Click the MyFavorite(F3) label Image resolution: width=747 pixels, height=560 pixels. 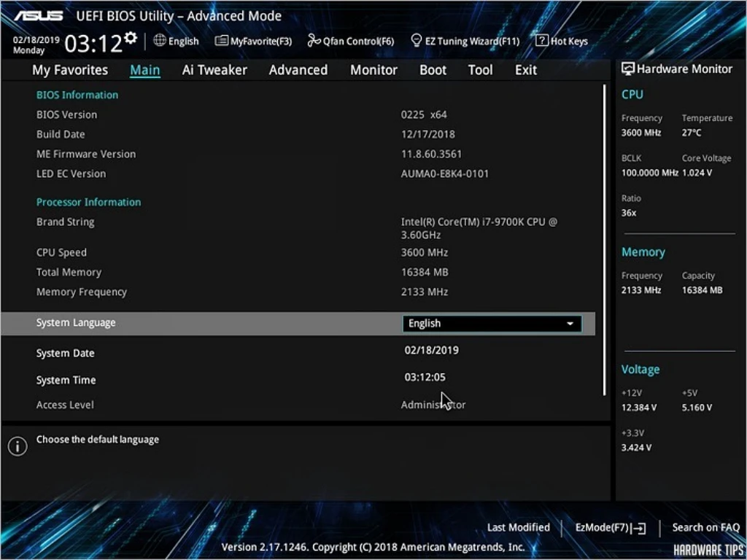coord(260,42)
